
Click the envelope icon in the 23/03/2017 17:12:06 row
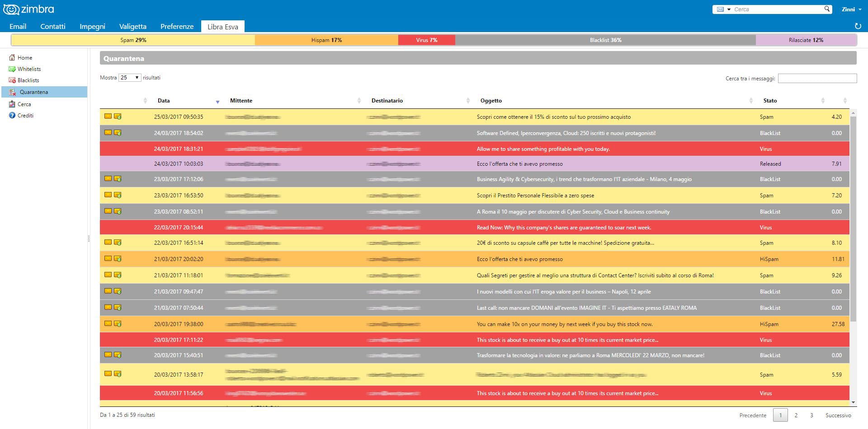coord(108,178)
